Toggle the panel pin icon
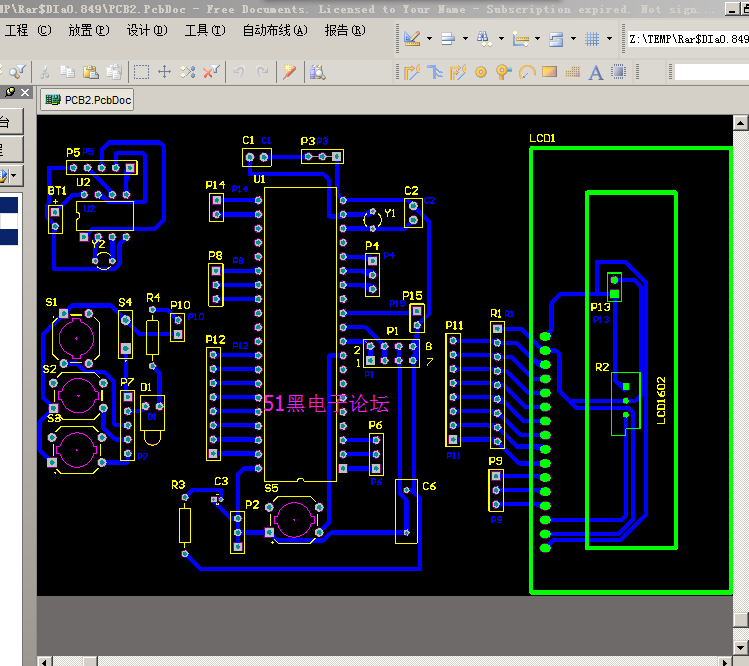The height and width of the screenshot is (666, 749). point(10,91)
